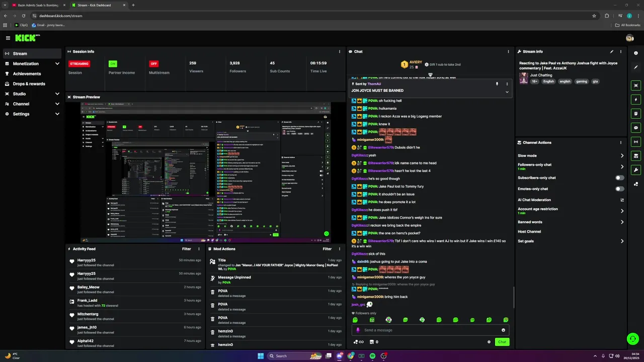Edit stream info with the pencil icon
The width and height of the screenshot is (644, 362).
(x=612, y=51)
